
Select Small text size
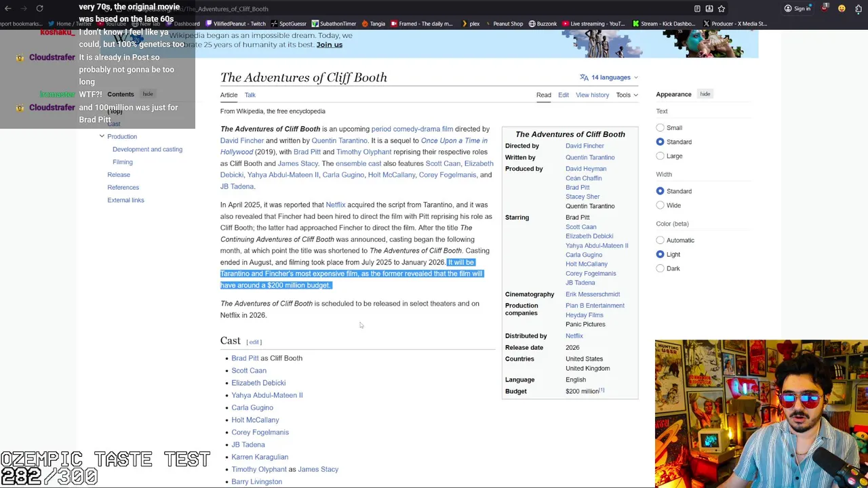(x=660, y=127)
